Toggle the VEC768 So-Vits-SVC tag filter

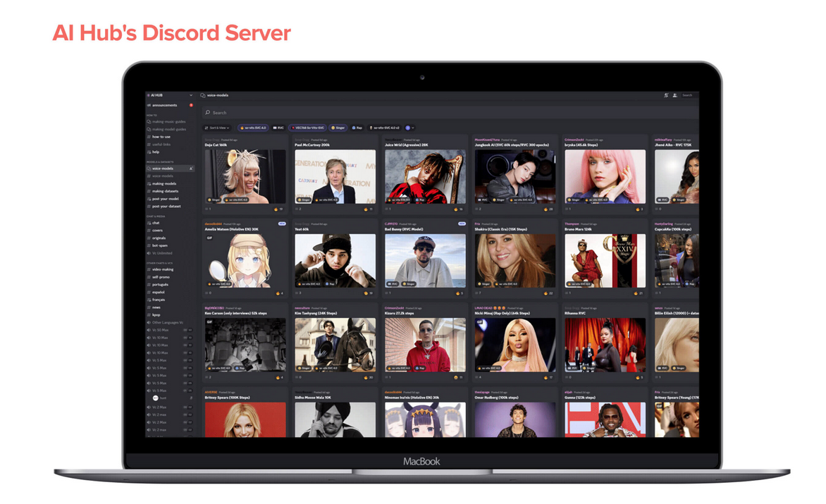point(308,128)
